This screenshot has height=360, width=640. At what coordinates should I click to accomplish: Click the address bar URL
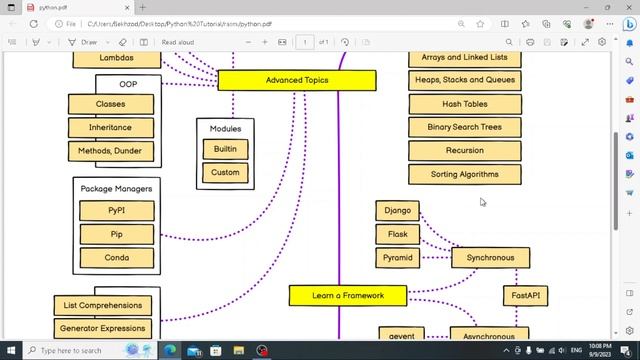(180, 24)
